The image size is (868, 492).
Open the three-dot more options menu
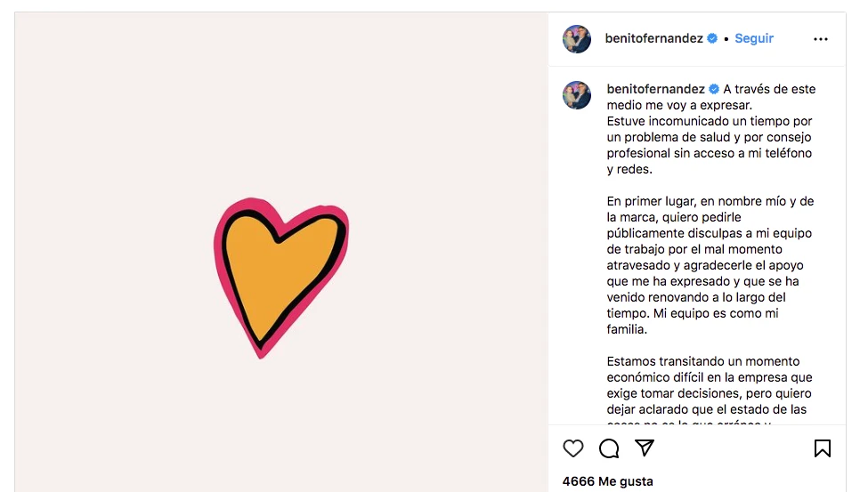tap(821, 39)
